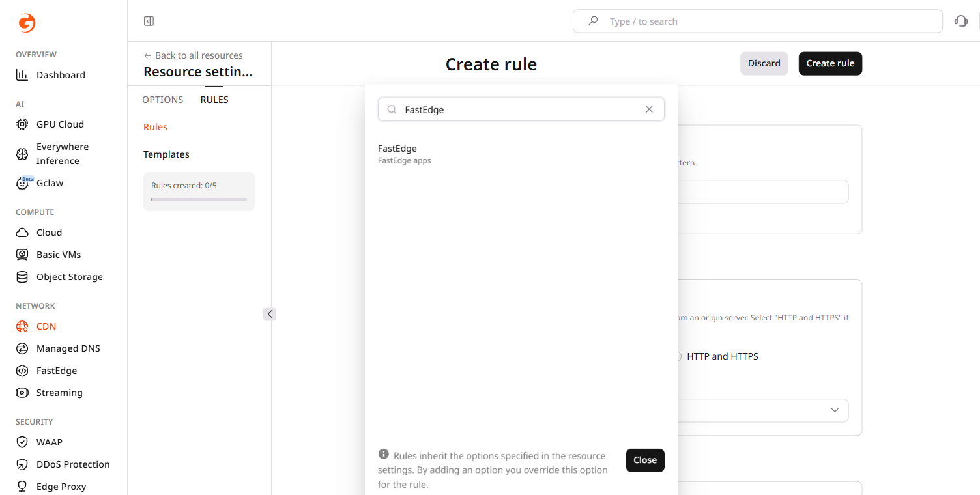Click rule pattern input field
980x495 pixels.
tap(763, 191)
